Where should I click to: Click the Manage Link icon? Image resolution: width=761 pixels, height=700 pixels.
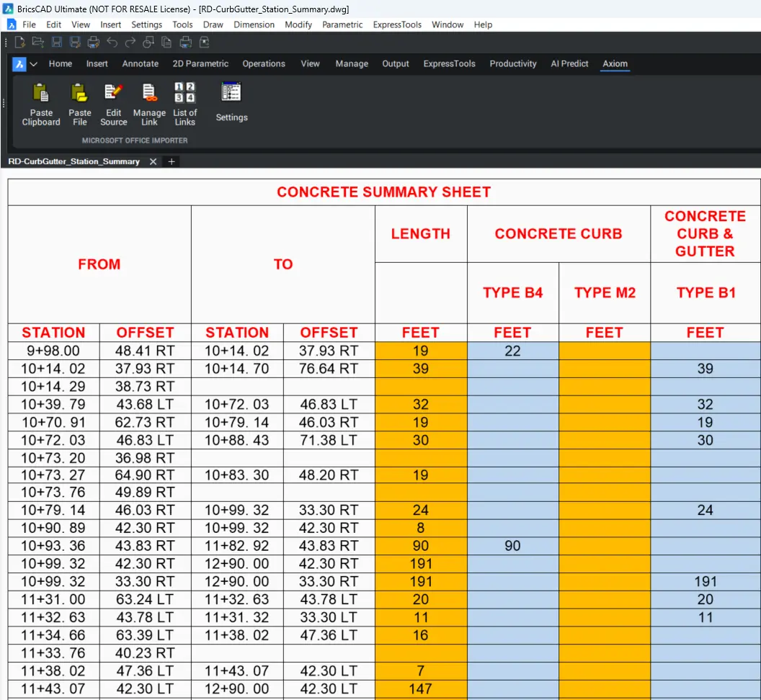pyautogui.click(x=149, y=94)
